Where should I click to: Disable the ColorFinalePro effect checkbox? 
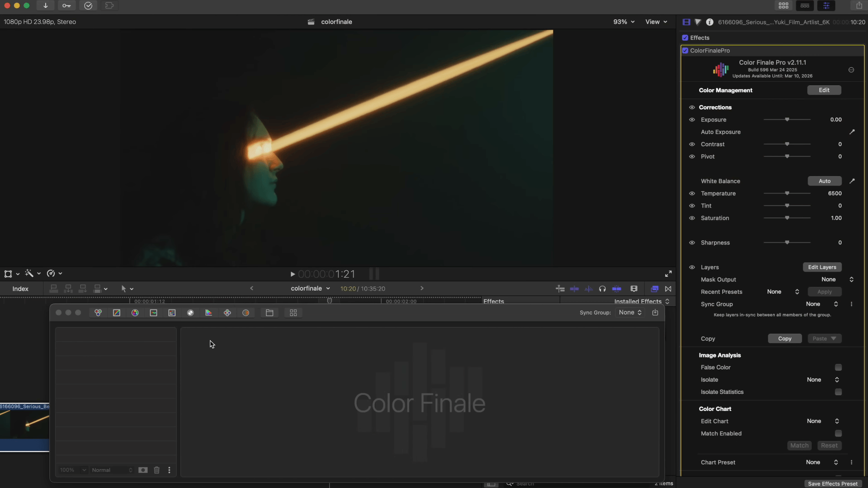pos(685,51)
